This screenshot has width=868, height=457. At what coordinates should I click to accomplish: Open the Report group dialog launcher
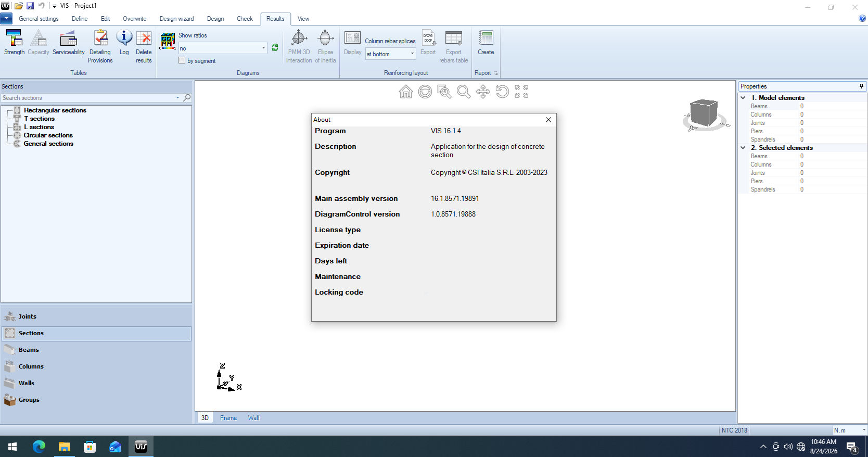496,73
